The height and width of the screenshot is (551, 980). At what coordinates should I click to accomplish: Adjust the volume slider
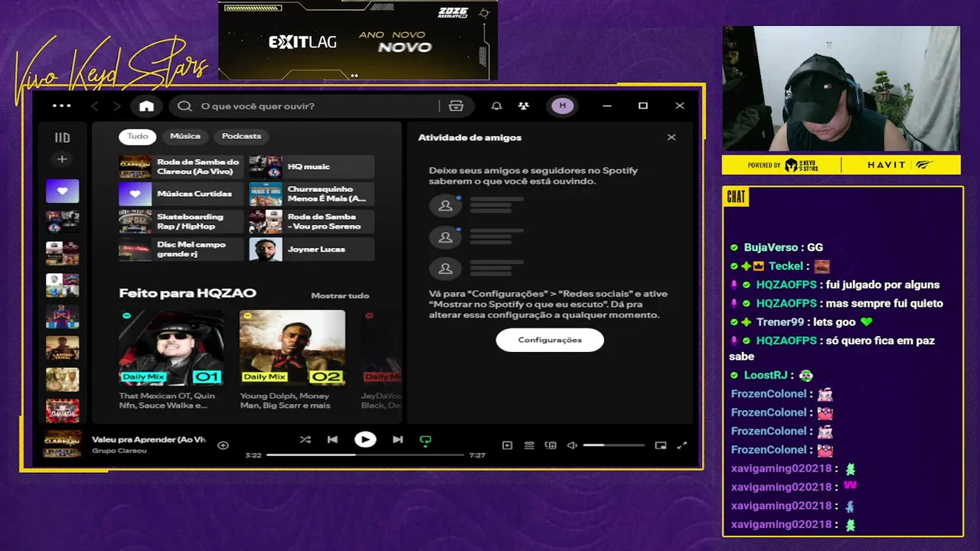pos(613,445)
